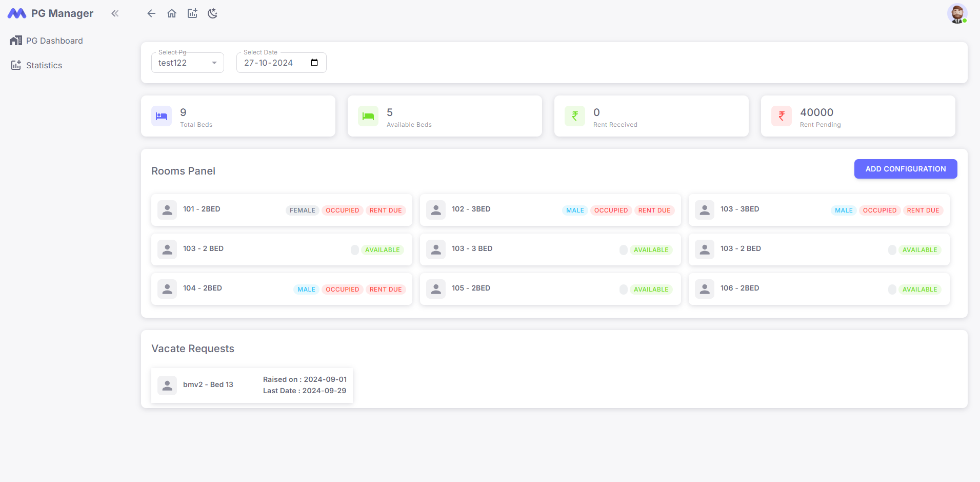Collapse the sidebar using double chevron
This screenshot has width=980, height=482.
click(115, 13)
